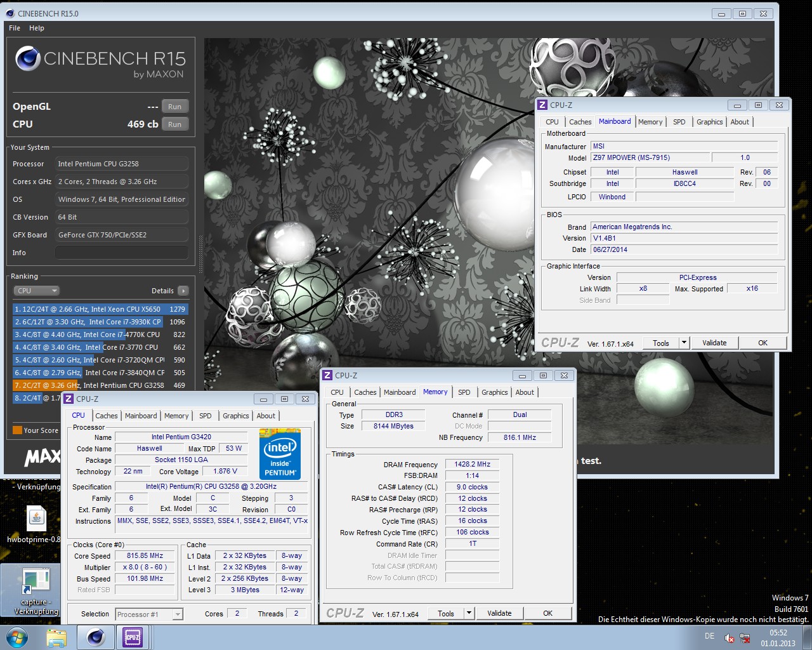The width and height of the screenshot is (812, 650).
Task: Click Validate in Memory CPU-Z window
Action: coord(499,613)
